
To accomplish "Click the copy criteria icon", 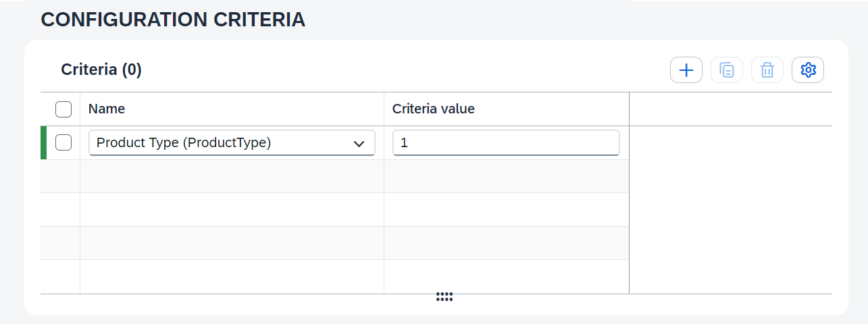I will coord(726,70).
